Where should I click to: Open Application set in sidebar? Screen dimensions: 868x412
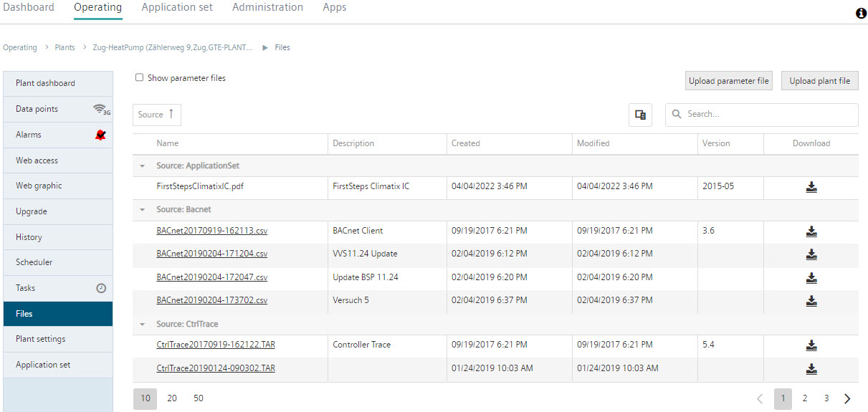coord(58,365)
